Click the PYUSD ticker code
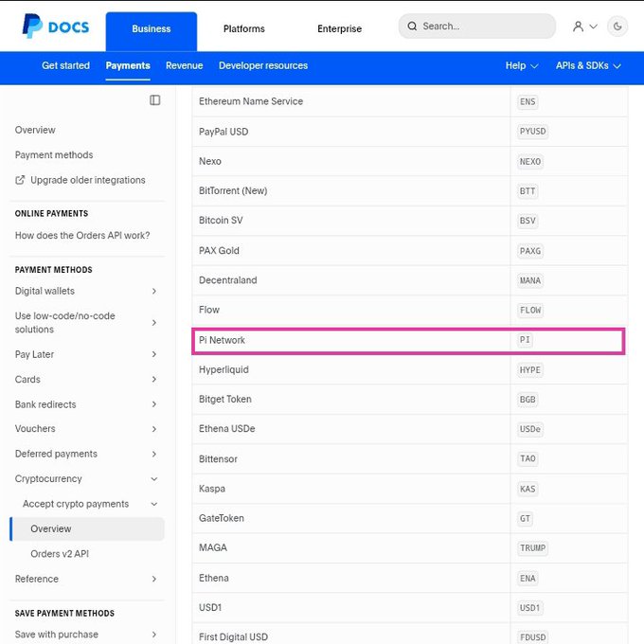The image size is (644, 644). (532, 132)
